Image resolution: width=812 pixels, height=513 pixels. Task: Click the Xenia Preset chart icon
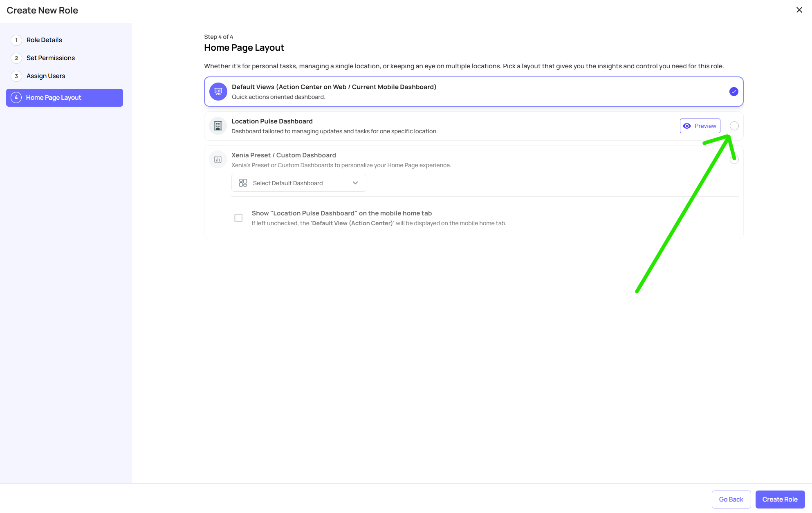click(218, 159)
